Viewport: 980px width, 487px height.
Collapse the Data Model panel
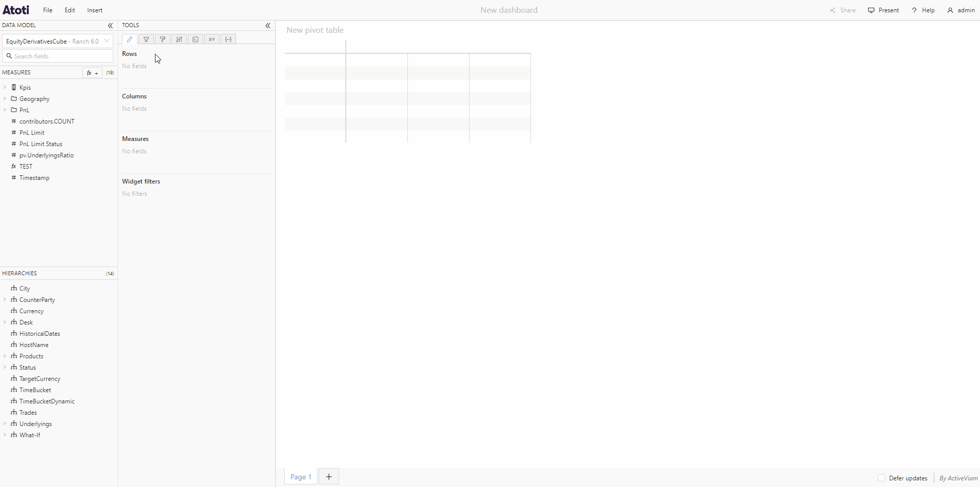click(x=110, y=26)
